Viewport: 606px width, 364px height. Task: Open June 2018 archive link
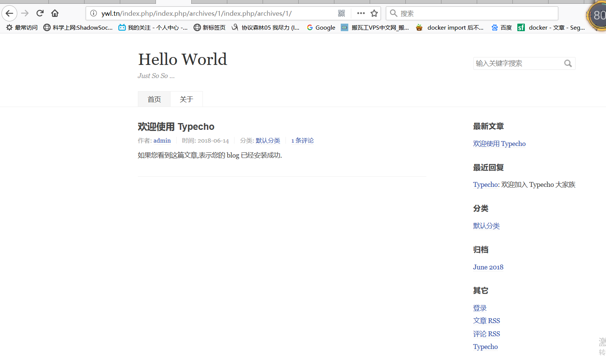(488, 267)
